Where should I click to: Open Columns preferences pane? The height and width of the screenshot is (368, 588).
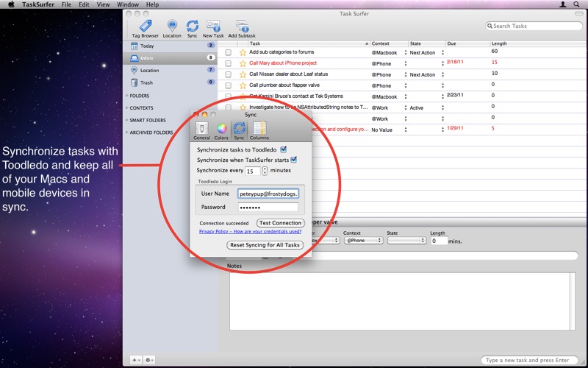(259, 131)
